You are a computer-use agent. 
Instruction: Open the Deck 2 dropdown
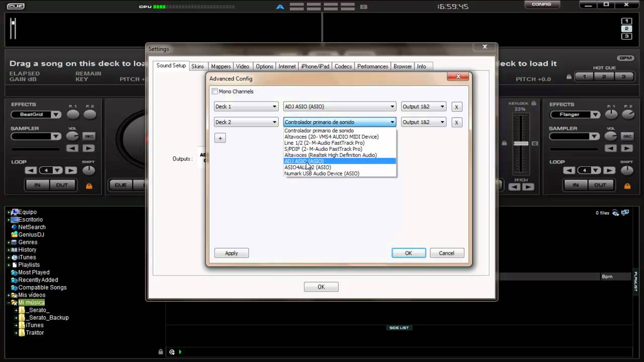click(x=246, y=122)
